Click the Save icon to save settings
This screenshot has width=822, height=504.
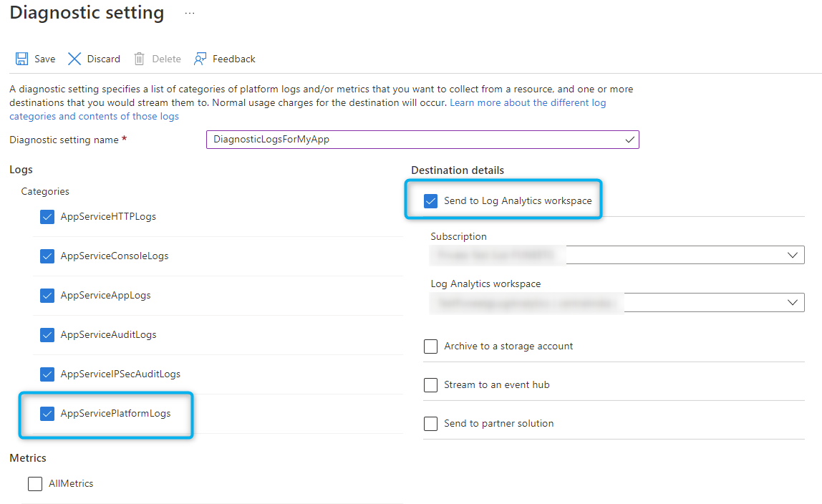[24, 59]
